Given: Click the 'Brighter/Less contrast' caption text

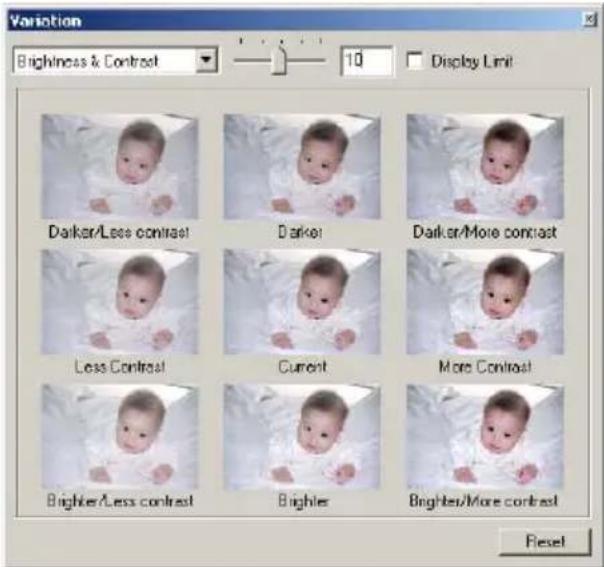Looking at the screenshot, I should (120, 501).
